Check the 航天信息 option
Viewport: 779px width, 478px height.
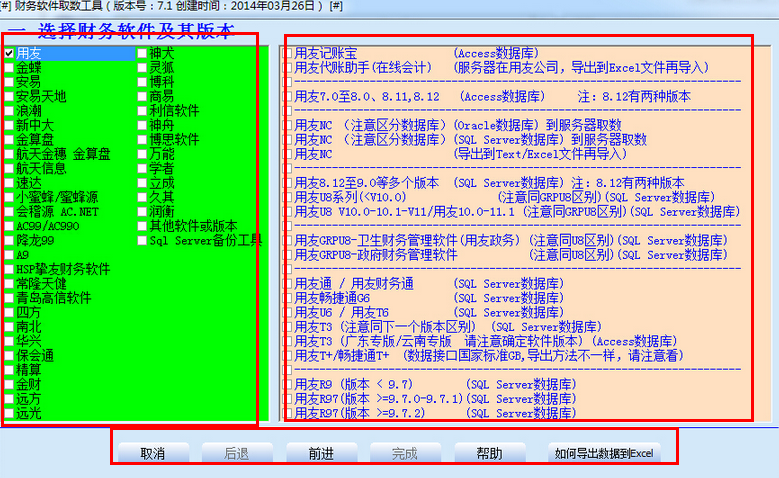[x=9, y=168]
